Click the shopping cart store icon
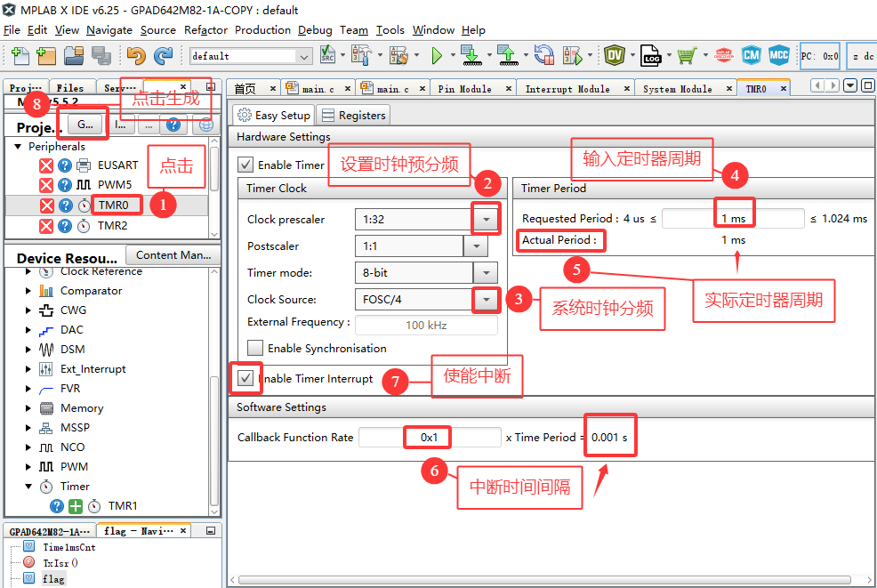 687,55
